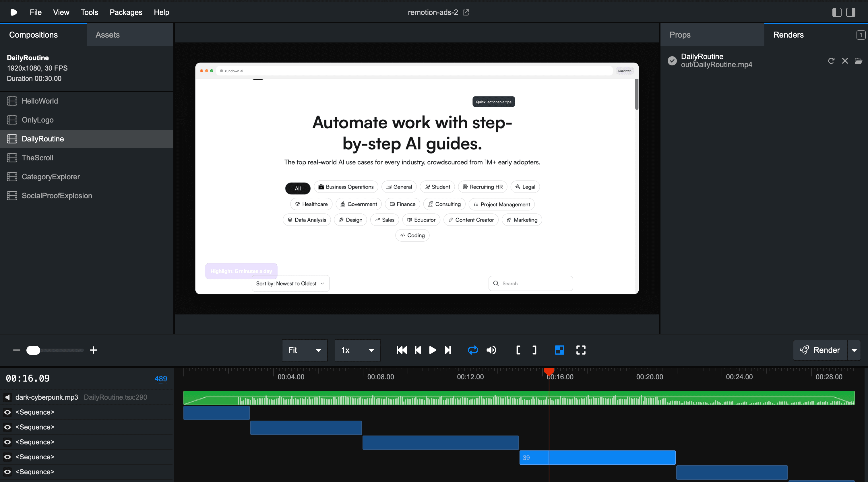The image size is (868, 482).
Task: Open the Fit zoom mode dropdown
Action: tap(304, 350)
